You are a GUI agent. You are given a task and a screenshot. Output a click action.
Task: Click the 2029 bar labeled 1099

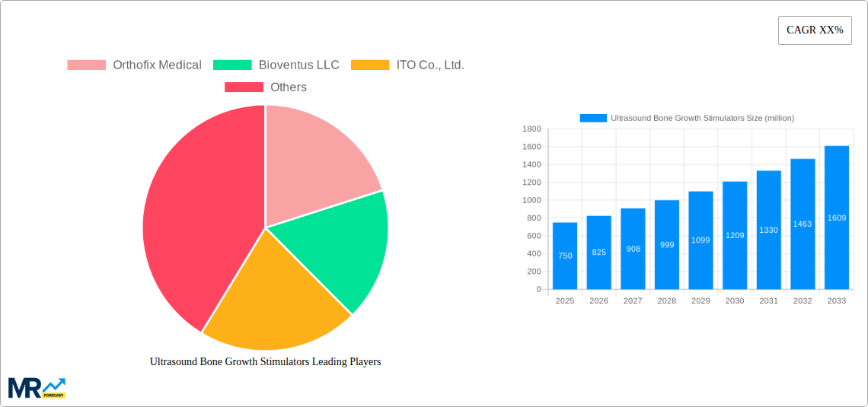700,240
